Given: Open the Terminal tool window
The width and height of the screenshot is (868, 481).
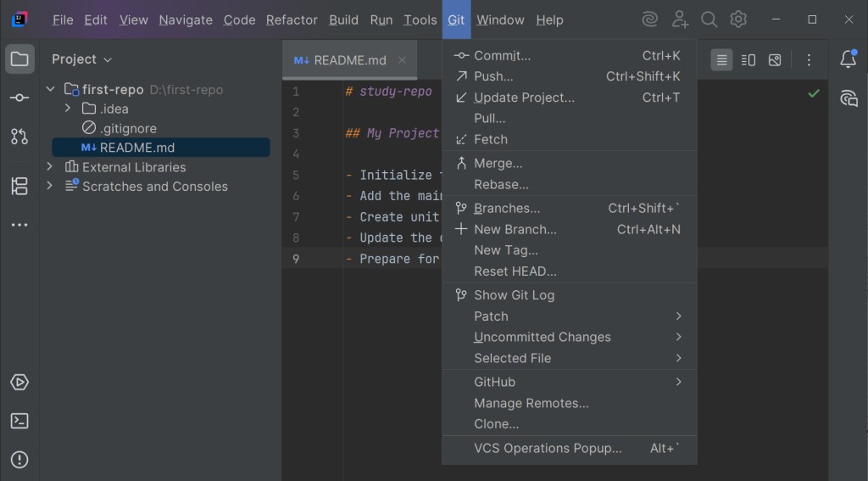Looking at the screenshot, I should pyautogui.click(x=19, y=421).
